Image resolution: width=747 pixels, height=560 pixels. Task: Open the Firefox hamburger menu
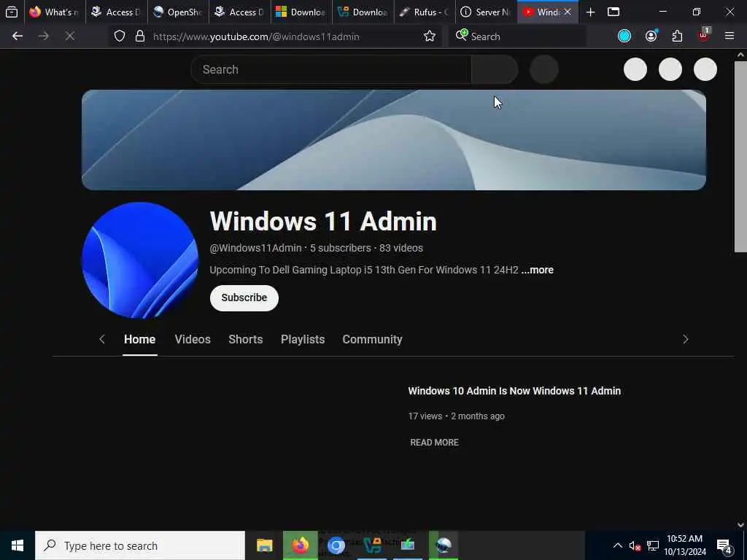pos(729,36)
